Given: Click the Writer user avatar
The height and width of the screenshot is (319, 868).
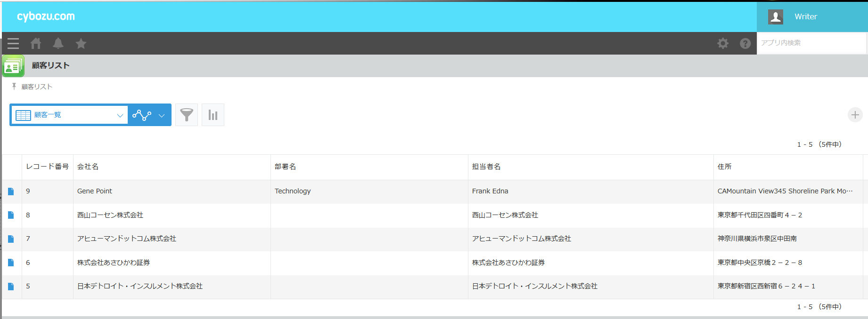Looking at the screenshot, I should (776, 17).
